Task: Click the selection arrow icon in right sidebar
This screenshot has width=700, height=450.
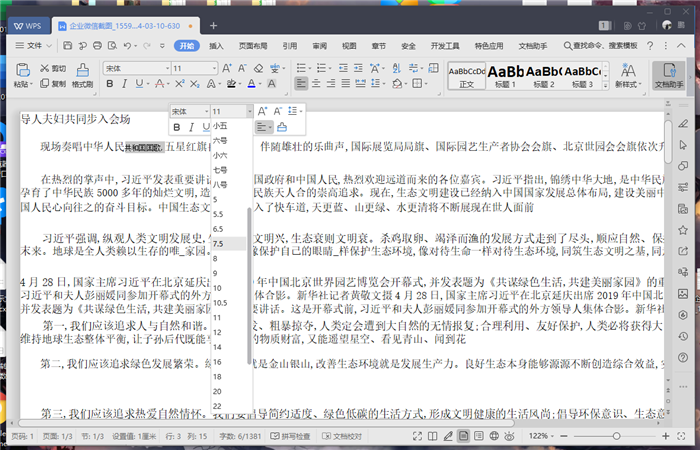Action: click(683, 145)
